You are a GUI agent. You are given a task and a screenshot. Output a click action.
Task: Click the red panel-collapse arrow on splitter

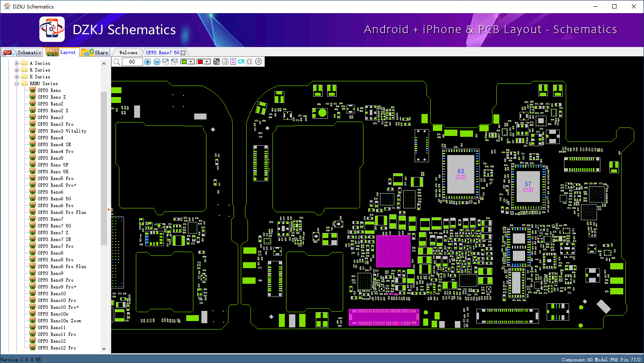coord(109,209)
